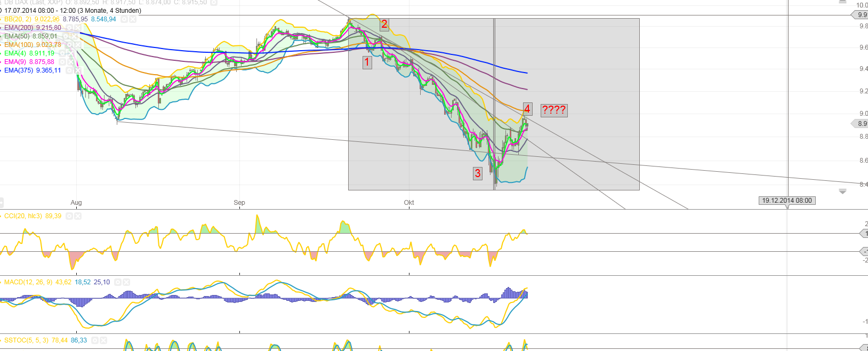868x351 pixels.
Task: Click the upward scale arrow above price axis
Action: pyautogui.click(x=842, y=2)
